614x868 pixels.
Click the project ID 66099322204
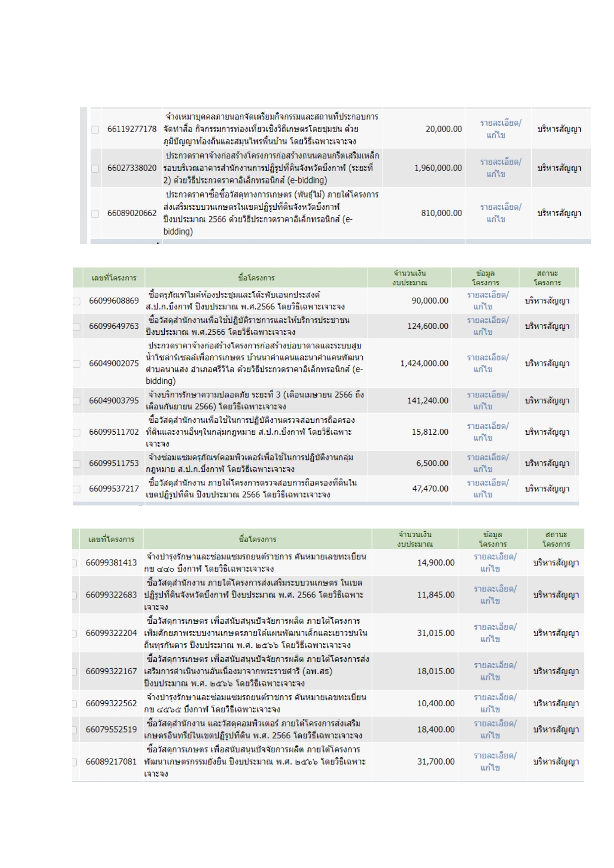click(111, 633)
